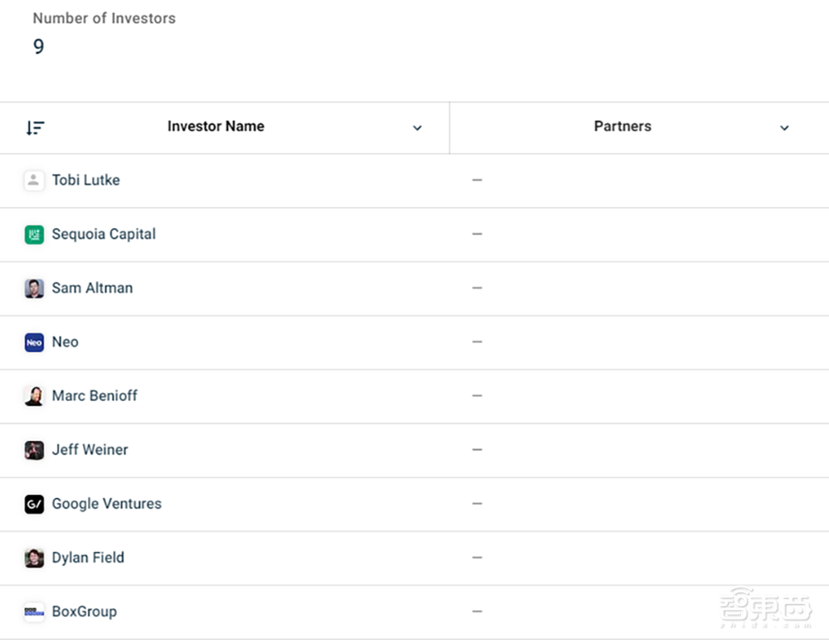Viewport: 829px width, 644px height.
Task: Open the BoxGroup investor page
Action: point(84,612)
